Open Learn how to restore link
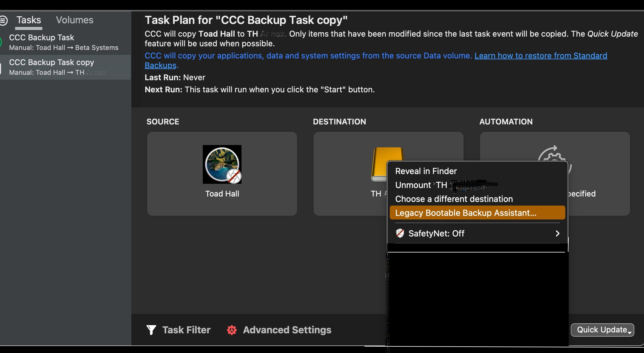 (x=540, y=56)
